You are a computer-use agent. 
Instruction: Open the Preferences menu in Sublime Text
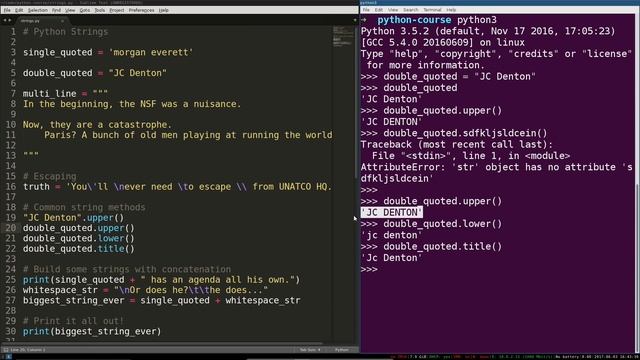tap(141, 10)
